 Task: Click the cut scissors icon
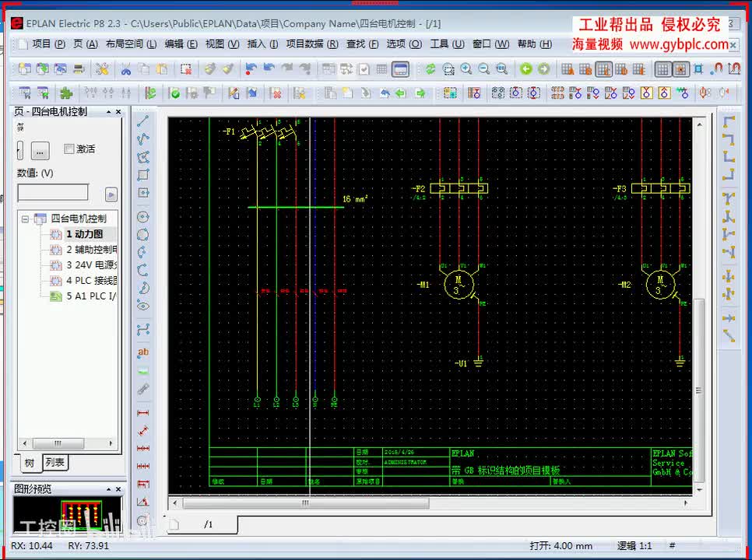click(125, 69)
